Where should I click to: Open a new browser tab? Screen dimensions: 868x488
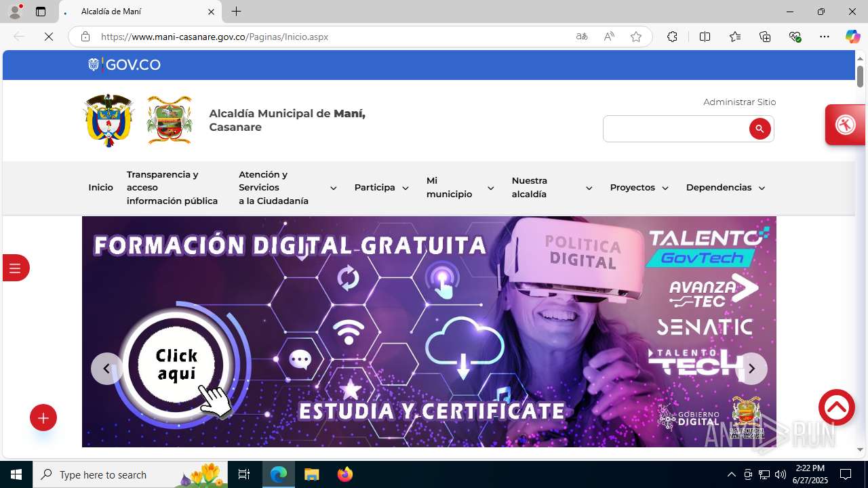point(236,12)
